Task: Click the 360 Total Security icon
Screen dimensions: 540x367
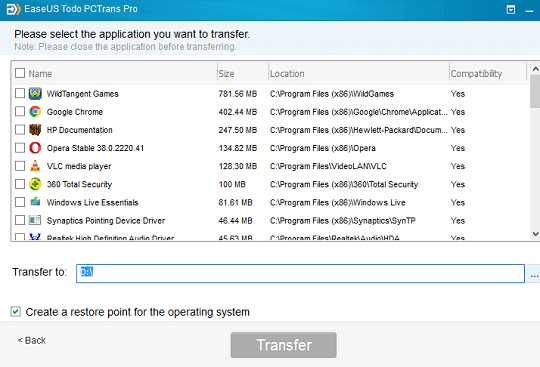Action: (x=35, y=184)
